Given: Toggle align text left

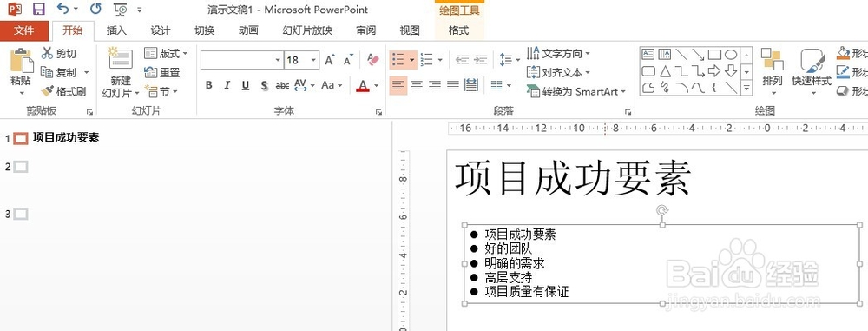Looking at the screenshot, I should pyautogui.click(x=398, y=85).
